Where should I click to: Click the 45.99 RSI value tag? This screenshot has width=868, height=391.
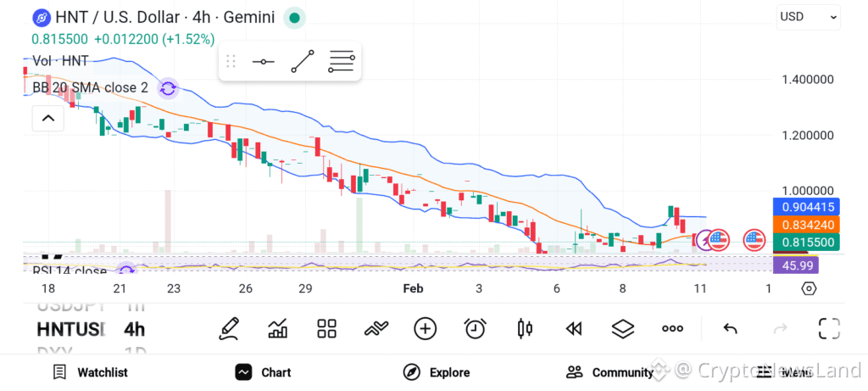coord(795,265)
